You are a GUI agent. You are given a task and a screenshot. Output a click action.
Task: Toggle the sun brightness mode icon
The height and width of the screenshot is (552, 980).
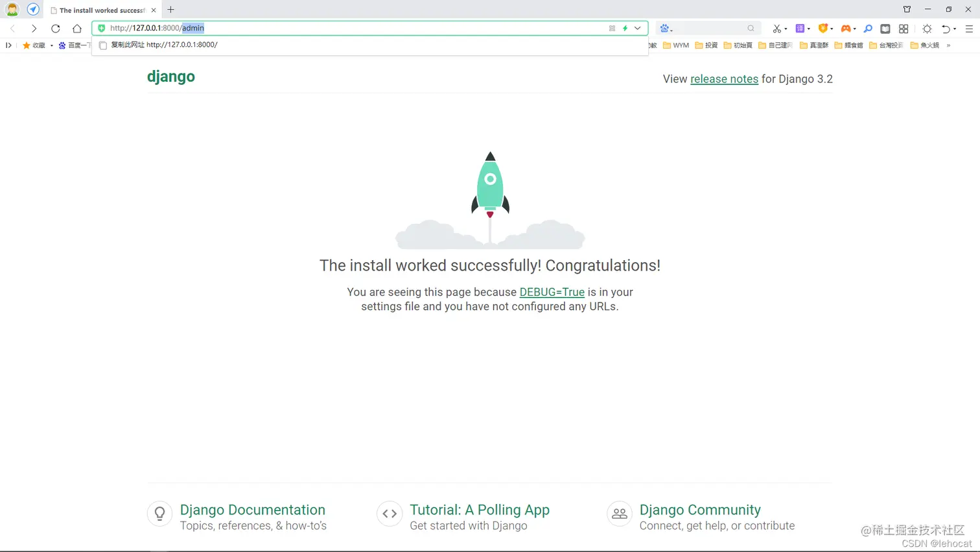[x=927, y=29]
